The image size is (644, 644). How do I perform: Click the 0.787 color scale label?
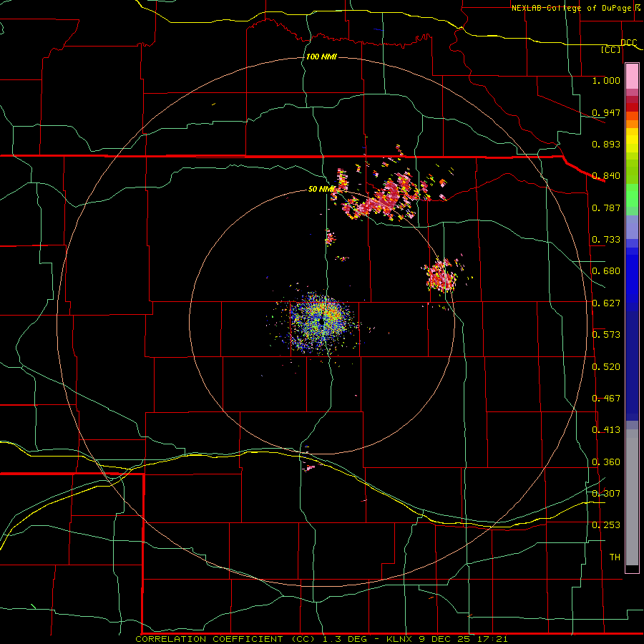pos(606,208)
